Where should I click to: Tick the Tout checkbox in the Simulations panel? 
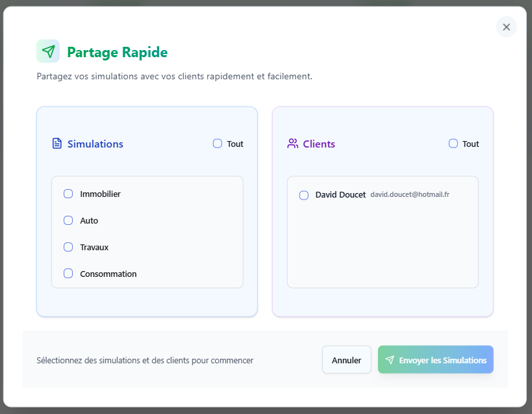(218, 144)
